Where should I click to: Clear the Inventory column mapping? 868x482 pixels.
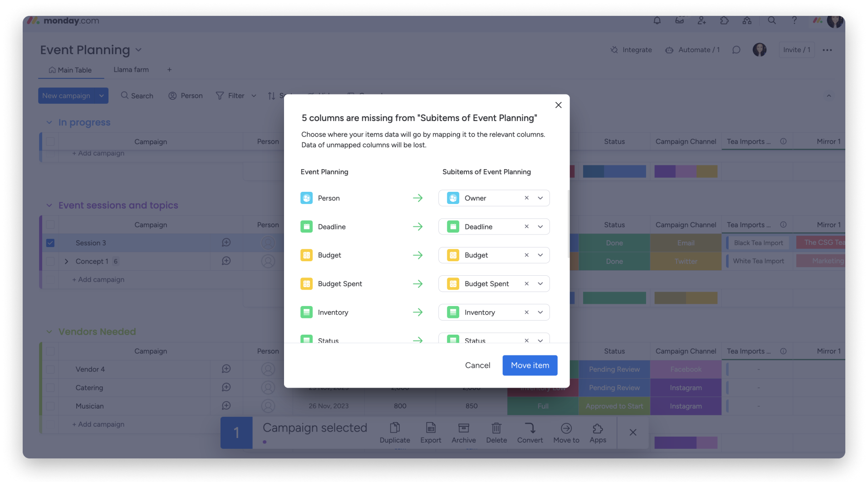click(527, 312)
